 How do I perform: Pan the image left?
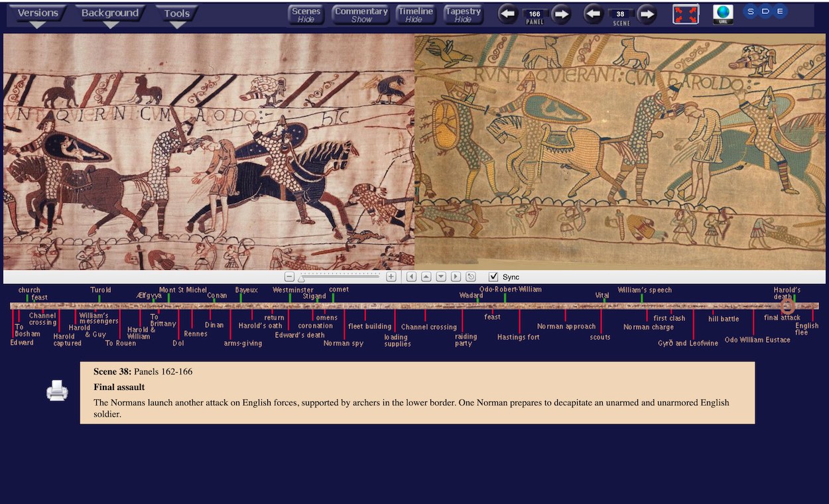point(411,277)
